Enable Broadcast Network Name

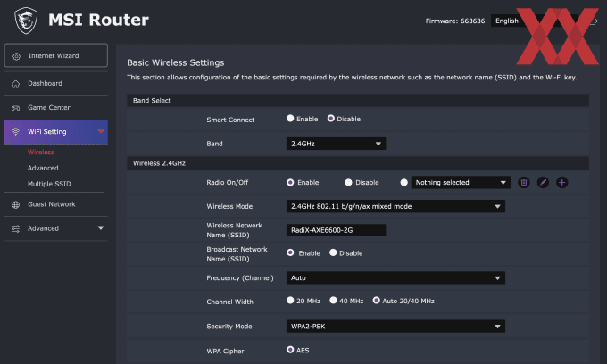click(290, 252)
